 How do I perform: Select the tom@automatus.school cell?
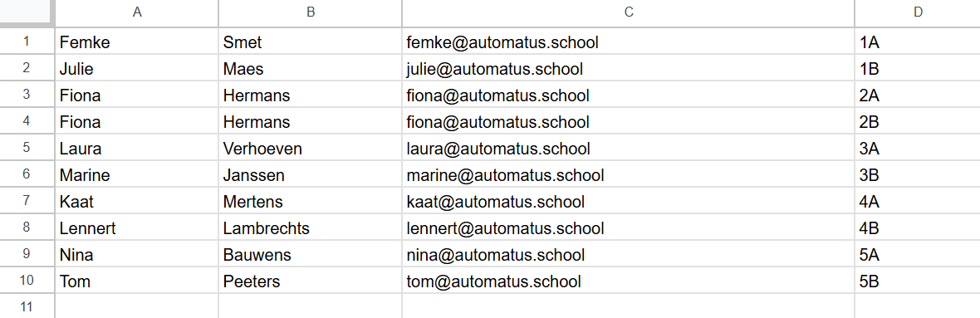click(x=628, y=281)
